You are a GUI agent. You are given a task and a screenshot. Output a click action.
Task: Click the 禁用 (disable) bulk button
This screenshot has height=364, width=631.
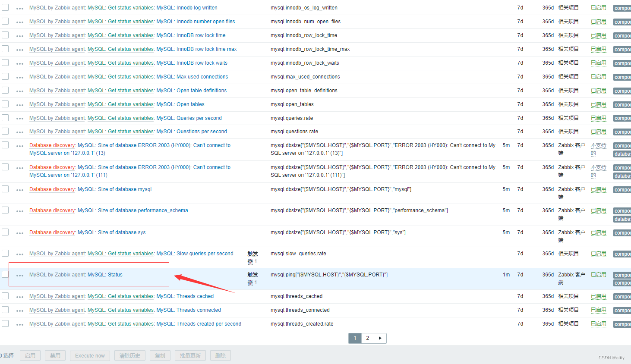tap(55, 356)
